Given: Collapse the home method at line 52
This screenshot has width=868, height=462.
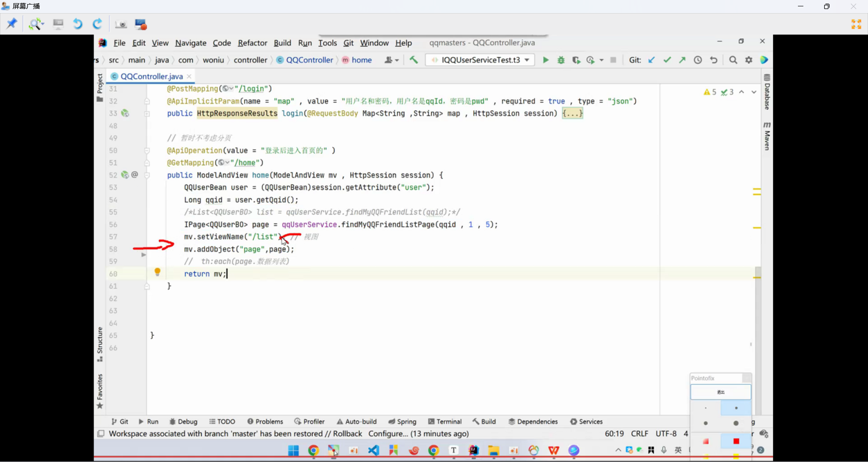Looking at the screenshot, I should click(147, 176).
